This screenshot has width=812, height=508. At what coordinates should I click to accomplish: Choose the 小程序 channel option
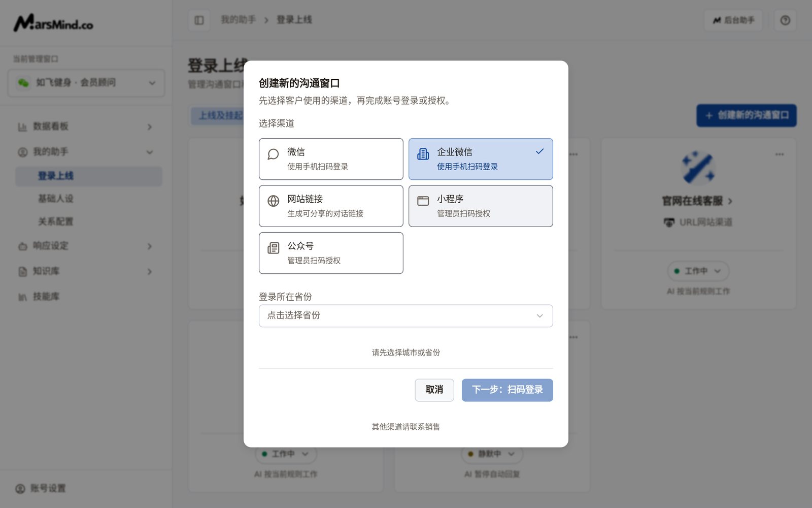(481, 206)
